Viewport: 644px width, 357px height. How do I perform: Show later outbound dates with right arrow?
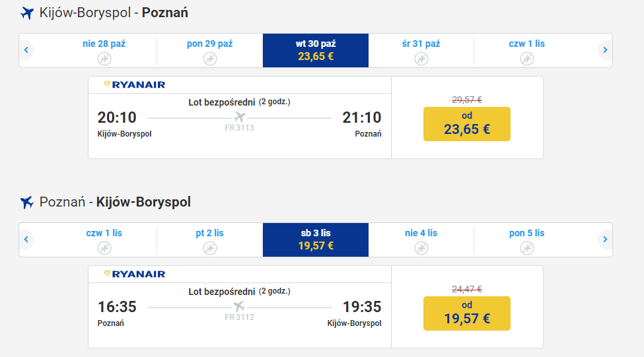(x=605, y=50)
